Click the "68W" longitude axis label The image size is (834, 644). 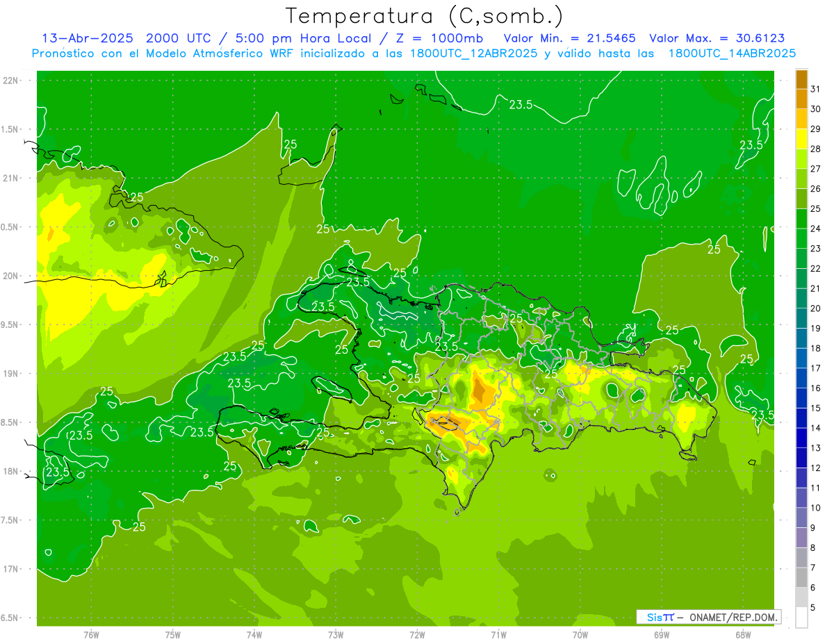(x=743, y=634)
